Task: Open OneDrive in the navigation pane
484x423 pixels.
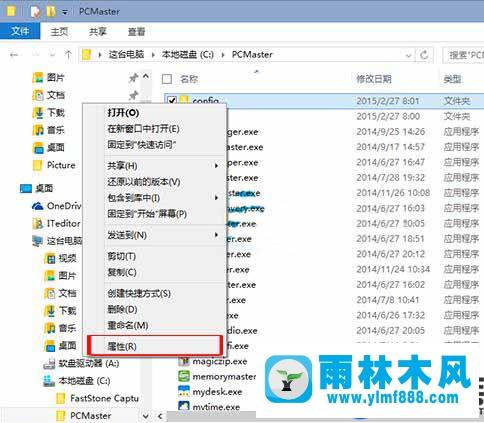Action: (57, 206)
